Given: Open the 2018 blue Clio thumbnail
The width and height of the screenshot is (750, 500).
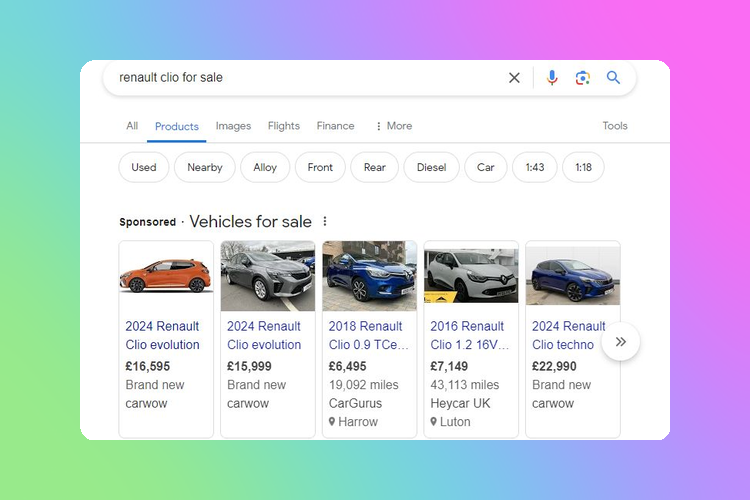Looking at the screenshot, I should [369, 276].
